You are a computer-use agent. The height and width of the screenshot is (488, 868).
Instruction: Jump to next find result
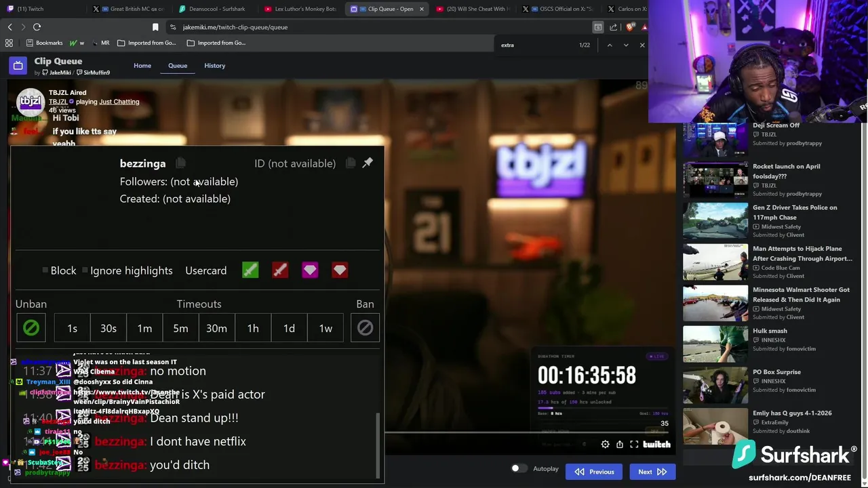[626, 45]
